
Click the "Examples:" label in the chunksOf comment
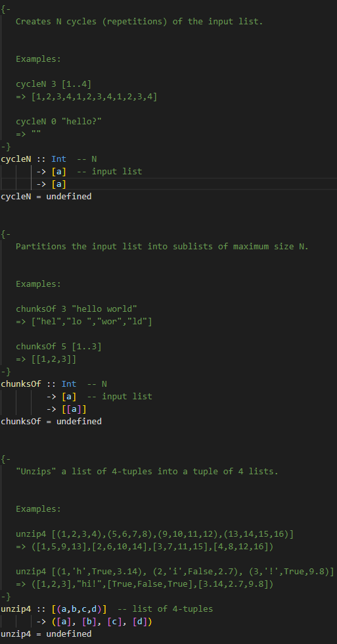(x=38, y=284)
